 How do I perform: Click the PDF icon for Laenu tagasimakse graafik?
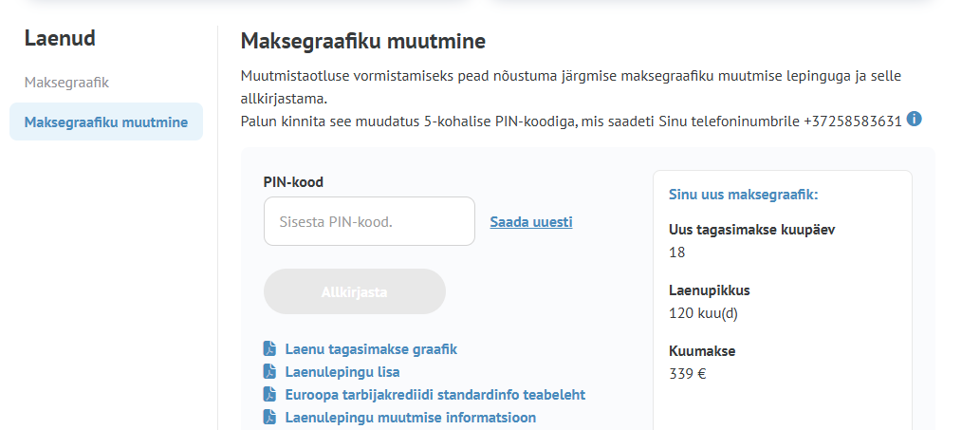[x=269, y=349]
